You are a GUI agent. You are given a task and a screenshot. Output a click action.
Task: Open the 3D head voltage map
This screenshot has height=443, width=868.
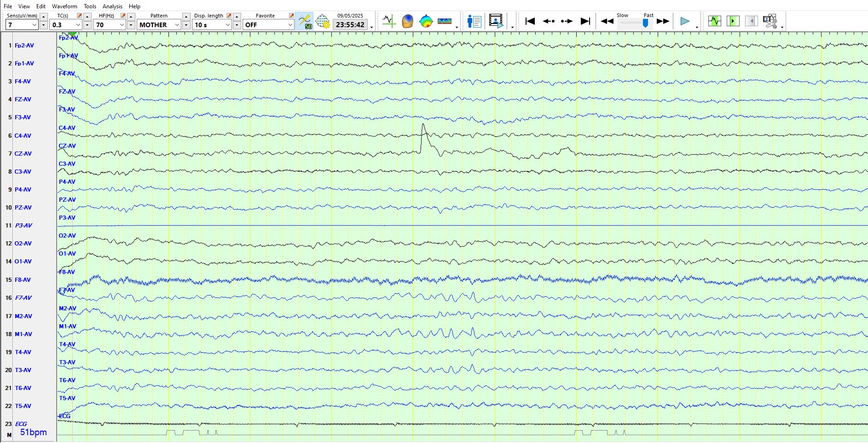click(407, 21)
